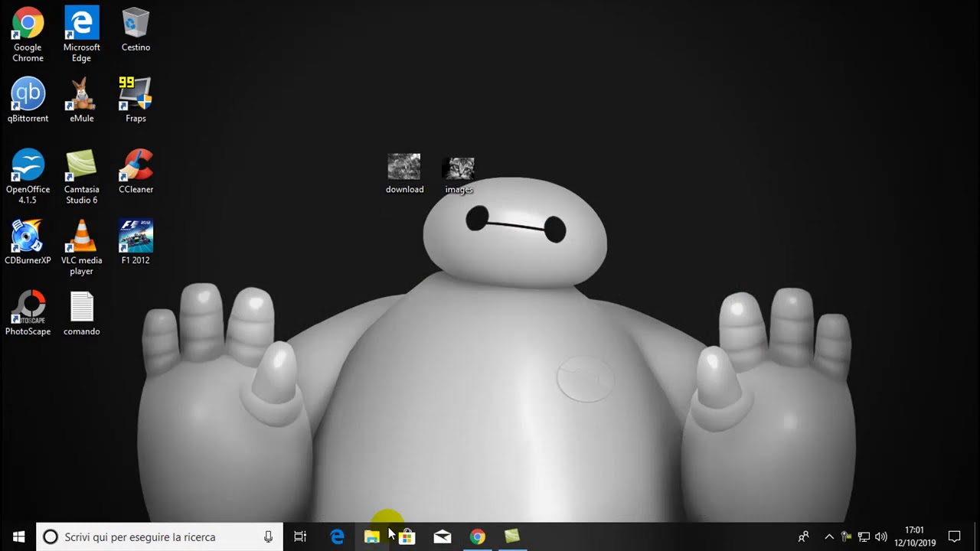Click the battery power tray icon

(846, 536)
